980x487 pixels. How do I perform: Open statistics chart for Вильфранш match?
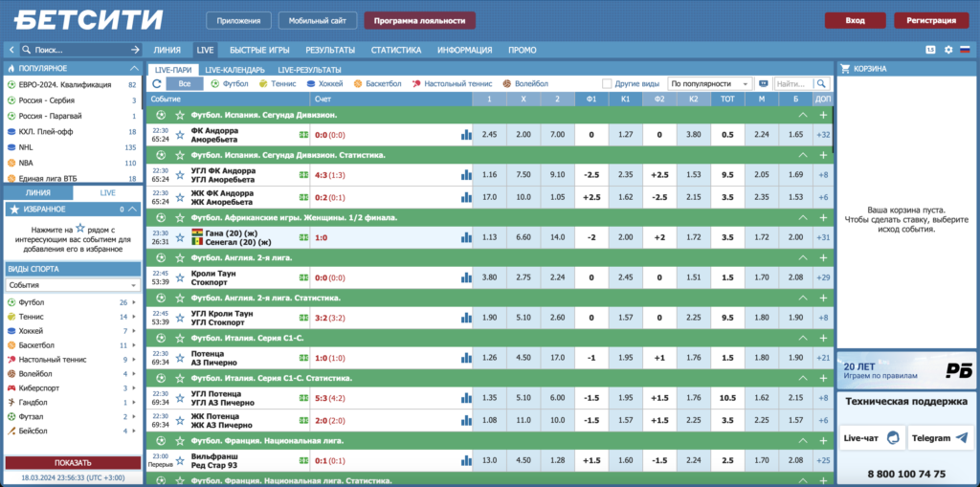pos(466,460)
